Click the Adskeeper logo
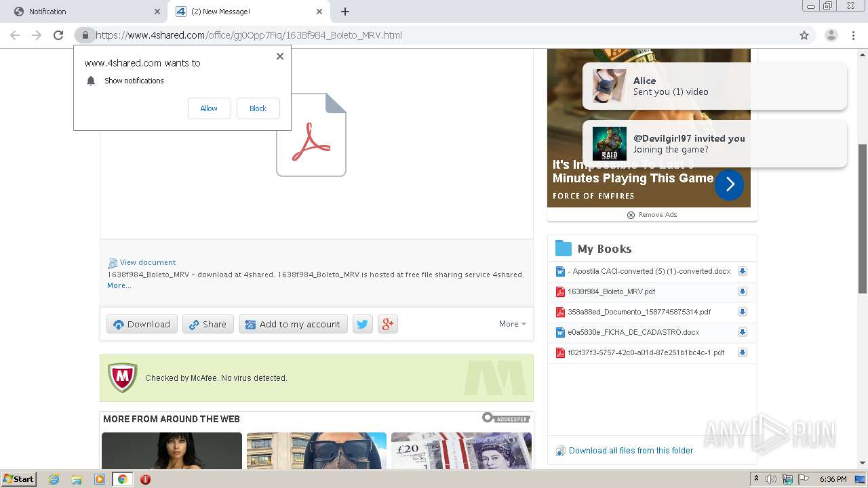This screenshot has height=488, width=868. click(506, 418)
